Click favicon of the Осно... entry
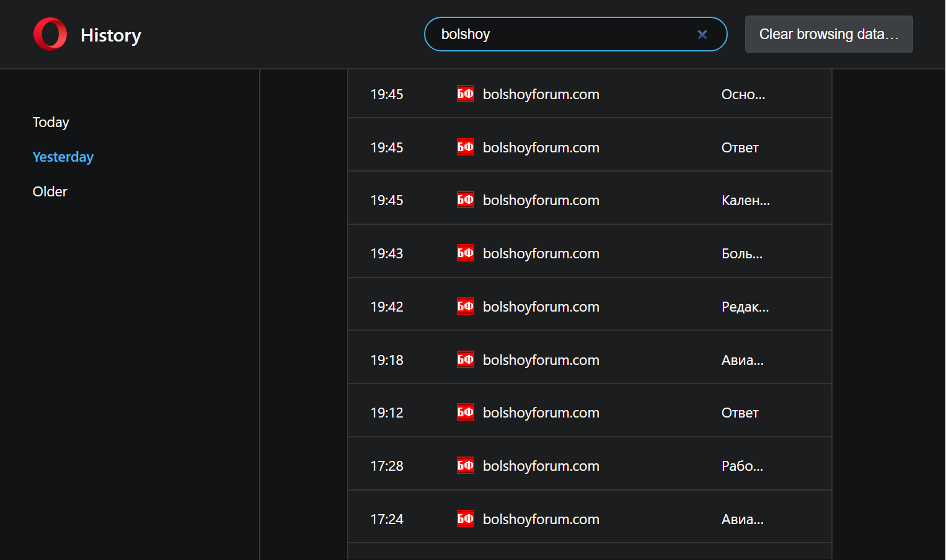The image size is (946, 560). pos(466,94)
